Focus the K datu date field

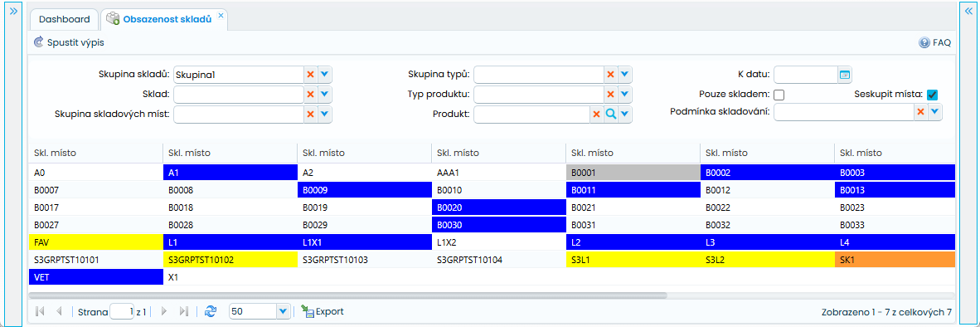[x=806, y=75]
